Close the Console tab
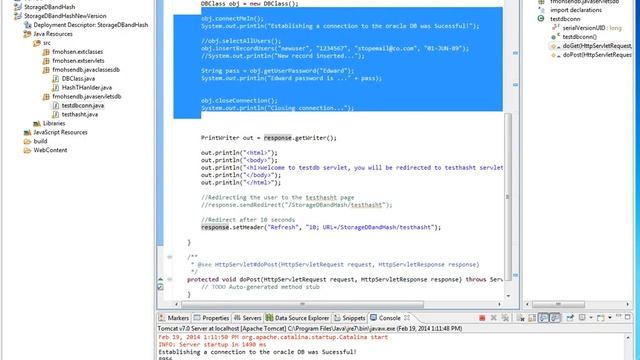The width and height of the screenshot is (640, 360). [407, 317]
